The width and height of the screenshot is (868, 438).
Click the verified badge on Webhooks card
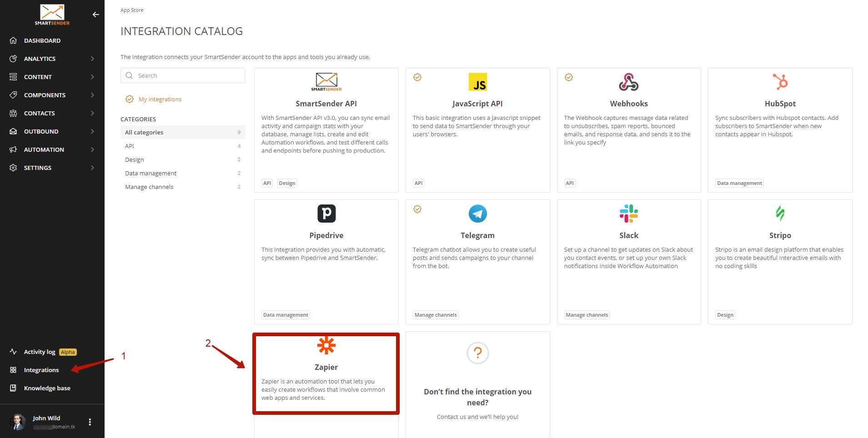tap(568, 77)
